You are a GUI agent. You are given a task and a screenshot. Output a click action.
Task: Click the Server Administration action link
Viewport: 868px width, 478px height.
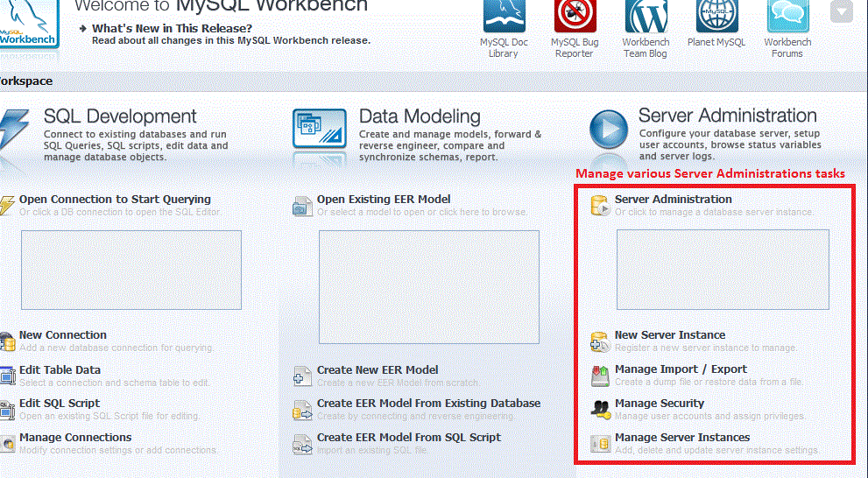click(x=674, y=200)
